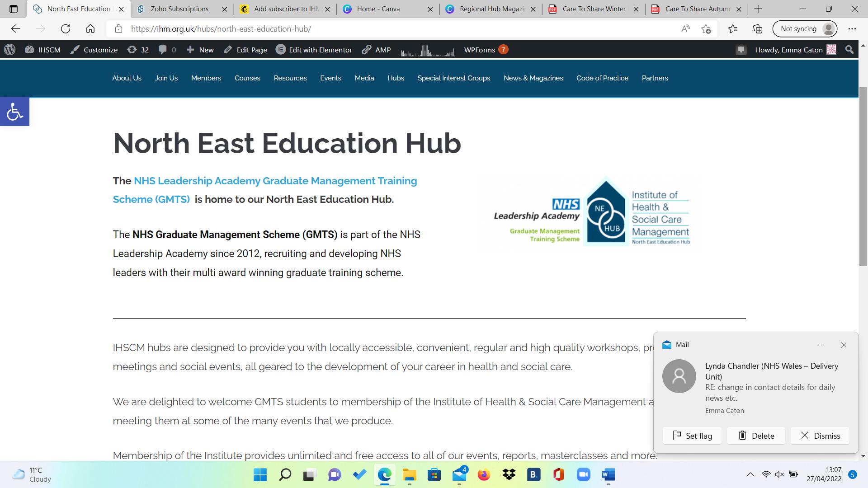Open the Zoom taskbar icon
Screen dimensions: 868x488
pyautogui.click(x=583, y=474)
